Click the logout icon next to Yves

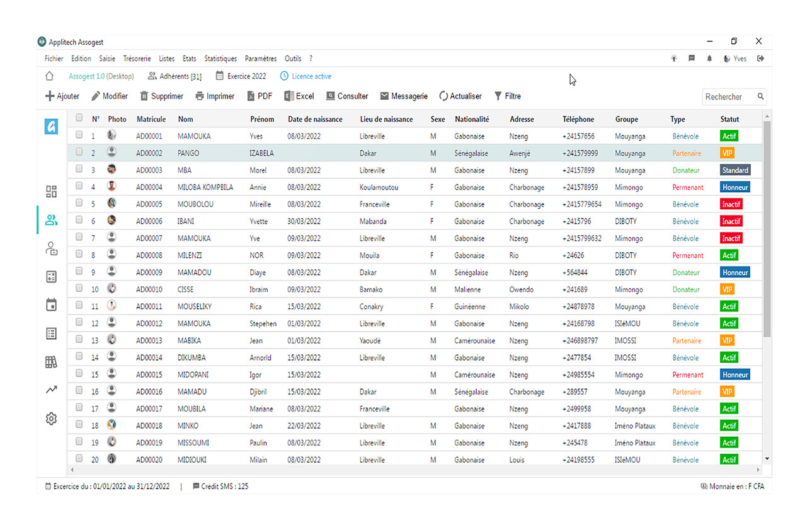tap(760, 59)
